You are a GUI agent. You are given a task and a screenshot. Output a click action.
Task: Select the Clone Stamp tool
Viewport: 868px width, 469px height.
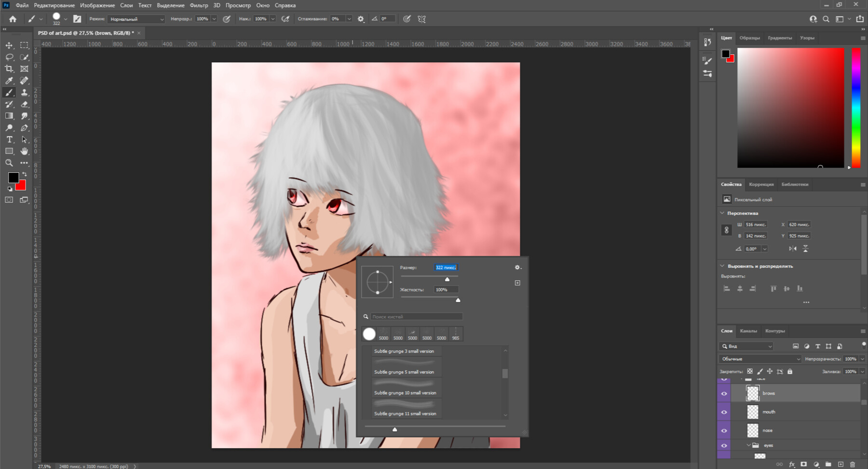pos(24,92)
